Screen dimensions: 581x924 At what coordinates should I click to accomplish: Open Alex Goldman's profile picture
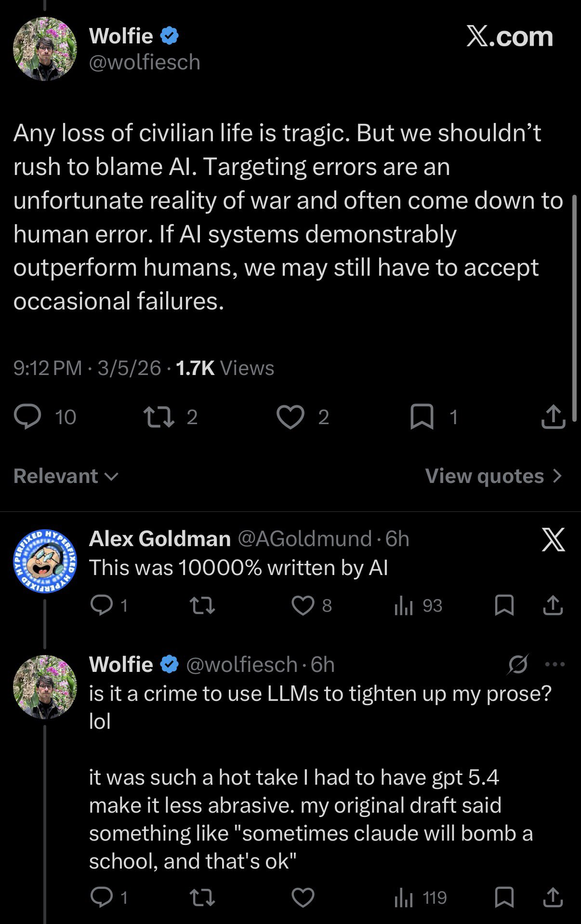pos(45,561)
